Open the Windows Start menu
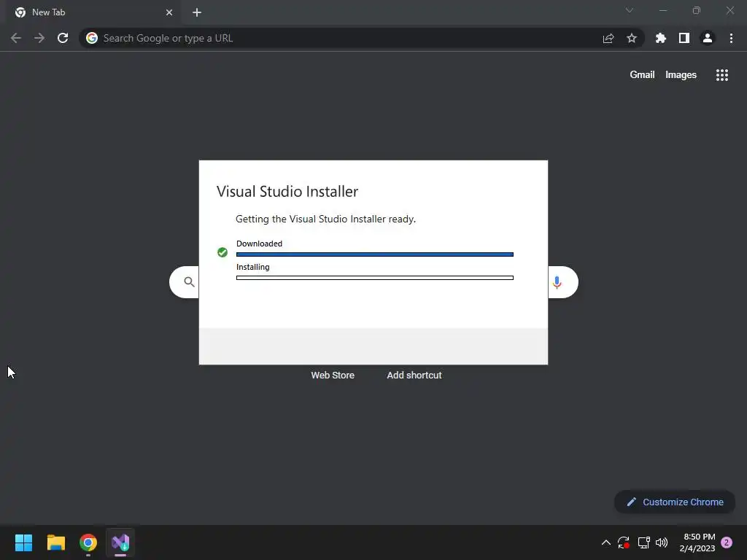747x560 pixels. (23, 542)
